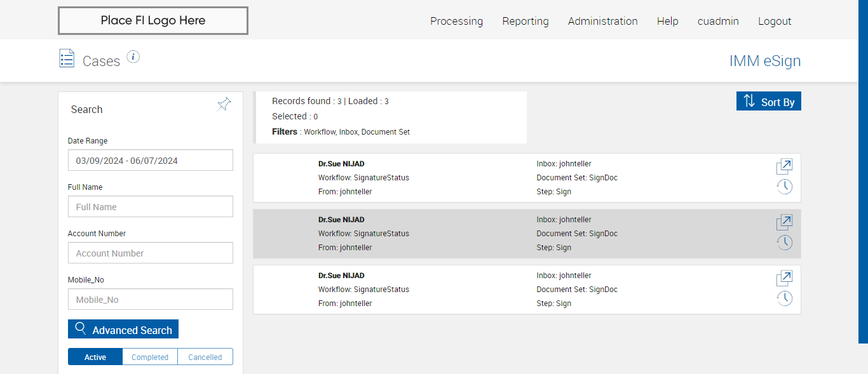Open the Date Range picker field
Image resolution: width=868 pixels, height=374 pixels.
(x=151, y=161)
